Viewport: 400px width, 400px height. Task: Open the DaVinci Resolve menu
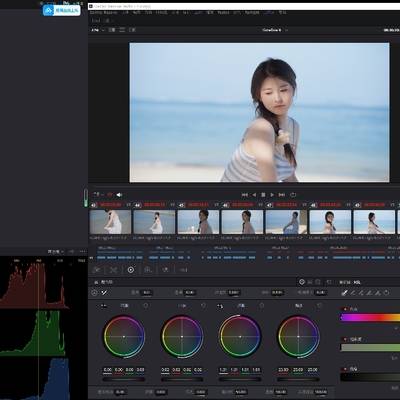point(104,13)
